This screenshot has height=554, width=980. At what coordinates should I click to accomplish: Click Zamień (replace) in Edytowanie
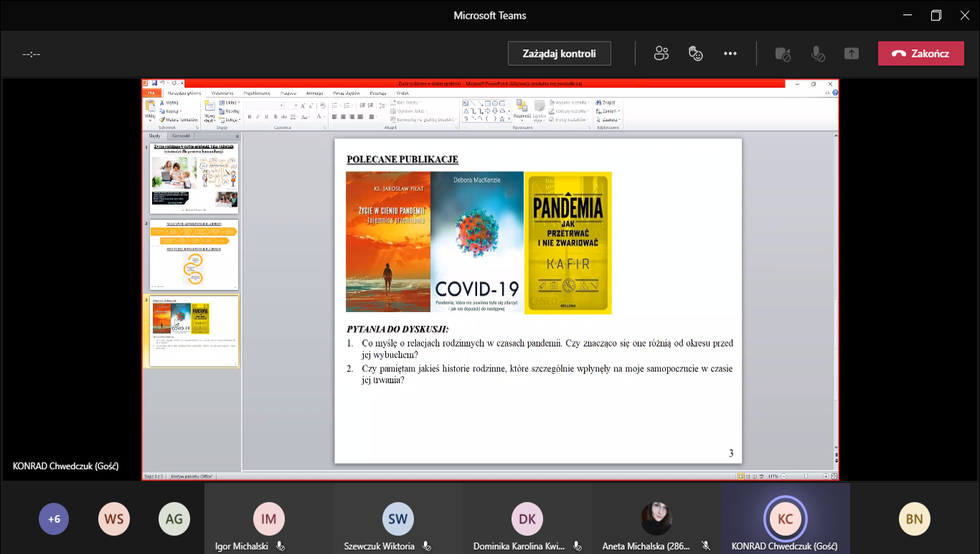tap(608, 111)
